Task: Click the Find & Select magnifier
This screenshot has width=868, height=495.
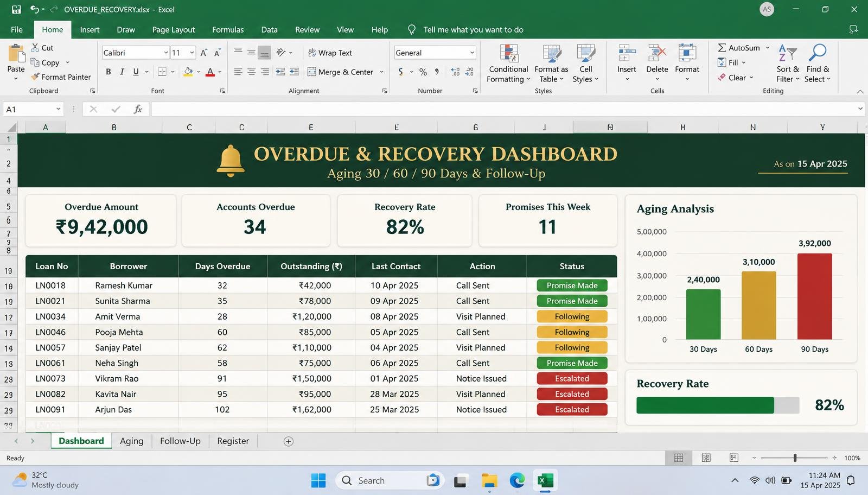Action: tap(817, 53)
